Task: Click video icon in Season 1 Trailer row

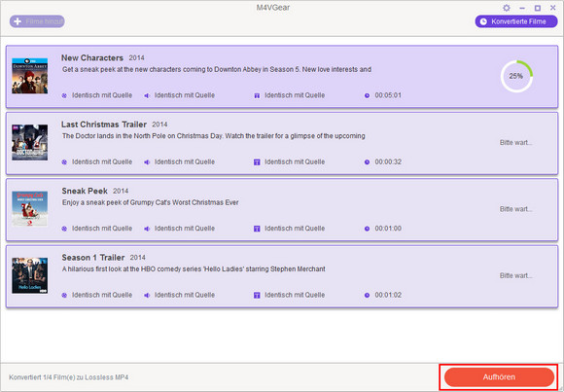Action: [64, 296]
